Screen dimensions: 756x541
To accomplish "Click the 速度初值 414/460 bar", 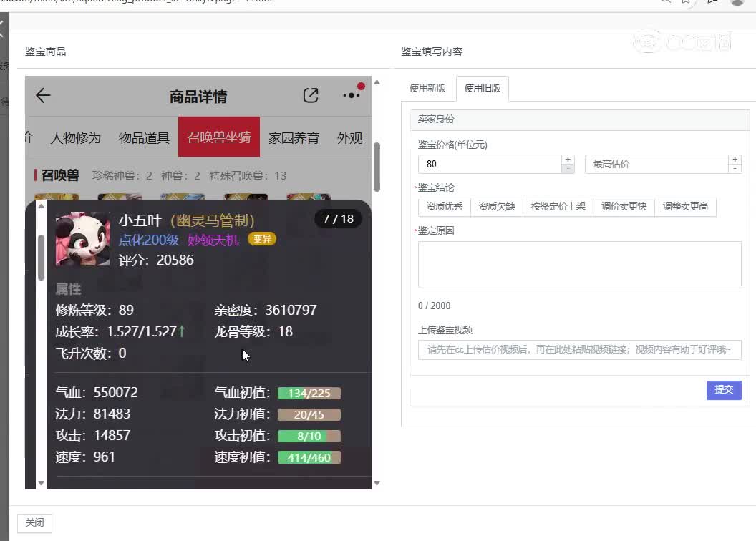I will [x=309, y=458].
